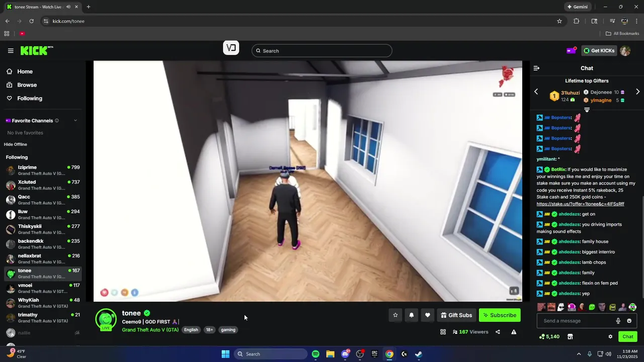Image resolution: width=644 pixels, height=362 pixels.
Task: Open the emoji picker in message box
Action: pyautogui.click(x=629, y=321)
